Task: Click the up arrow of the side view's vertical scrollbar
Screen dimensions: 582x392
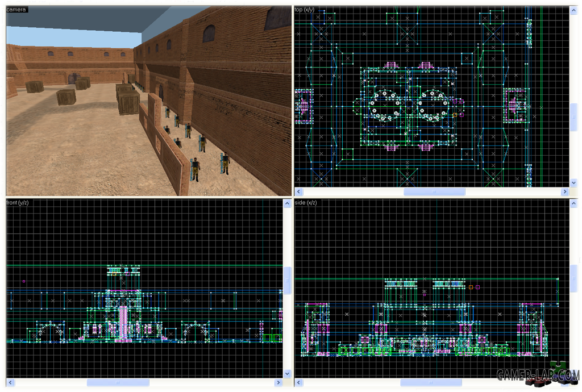Action: coord(574,203)
